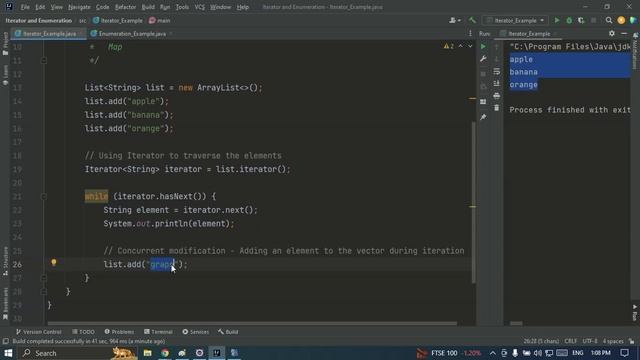640x360 pixels.
Task: Open Problems tool window
Action: click(119, 332)
